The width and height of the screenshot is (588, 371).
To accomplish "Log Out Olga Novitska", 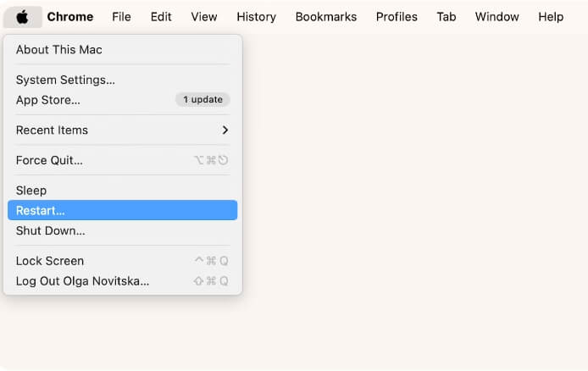I will pyautogui.click(x=122, y=281).
